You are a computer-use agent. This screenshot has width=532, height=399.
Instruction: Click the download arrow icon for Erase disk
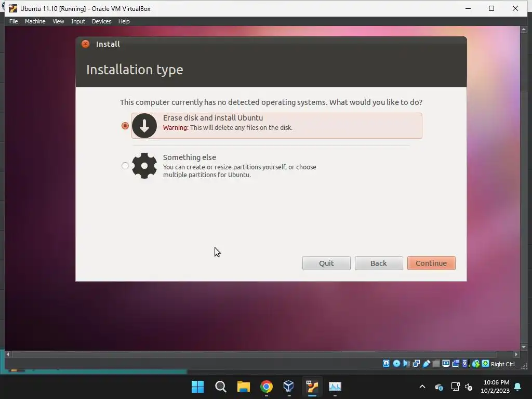click(144, 126)
